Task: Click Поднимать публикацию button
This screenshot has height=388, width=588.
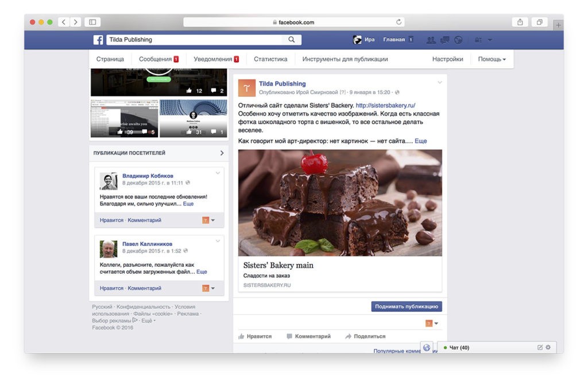Action: pos(407,306)
